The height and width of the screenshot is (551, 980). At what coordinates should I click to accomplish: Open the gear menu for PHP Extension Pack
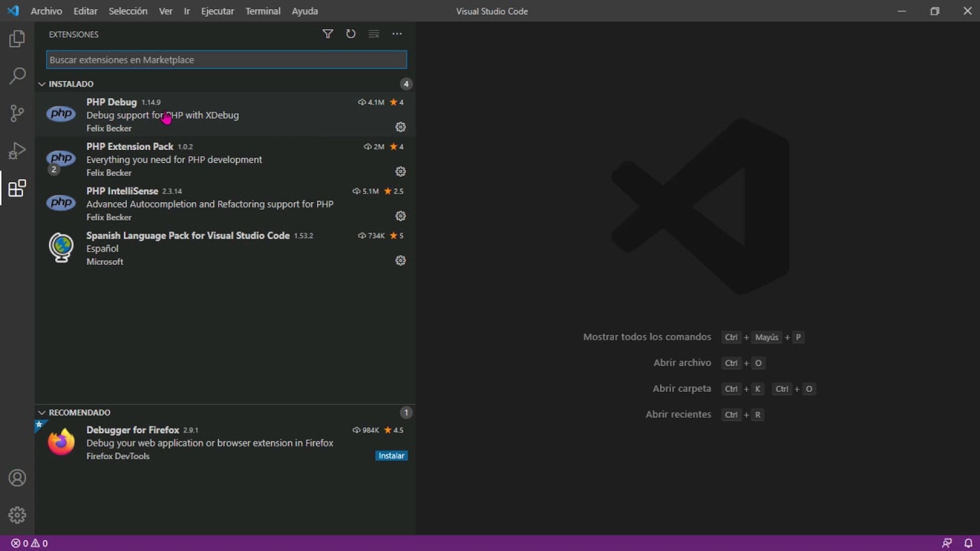coord(400,171)
